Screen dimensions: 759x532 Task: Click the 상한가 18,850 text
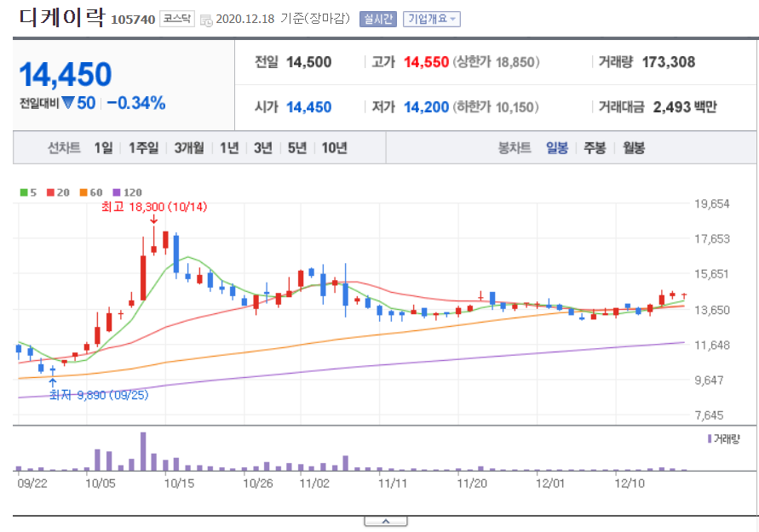[496, 62]
